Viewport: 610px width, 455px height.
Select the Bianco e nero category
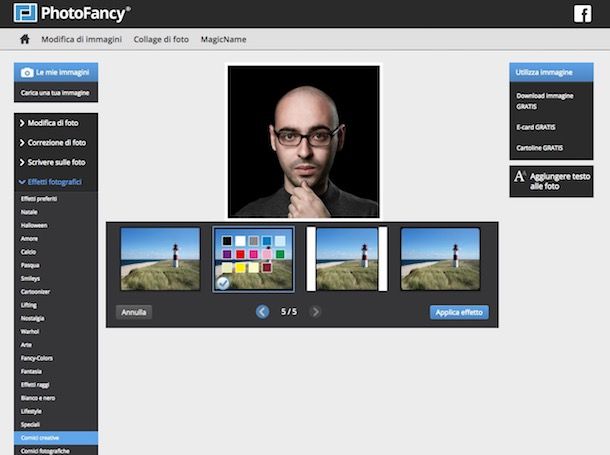pyautogui.click(x=38, y=398)
